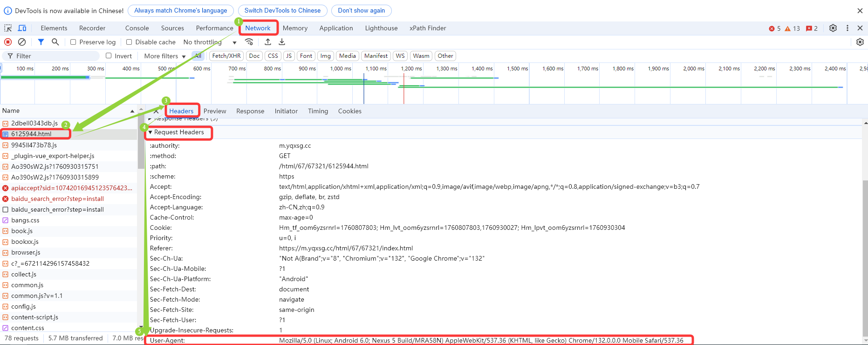Filter requests by Font type
Viewport: 868px width, 345px height.
coord(306,56)
